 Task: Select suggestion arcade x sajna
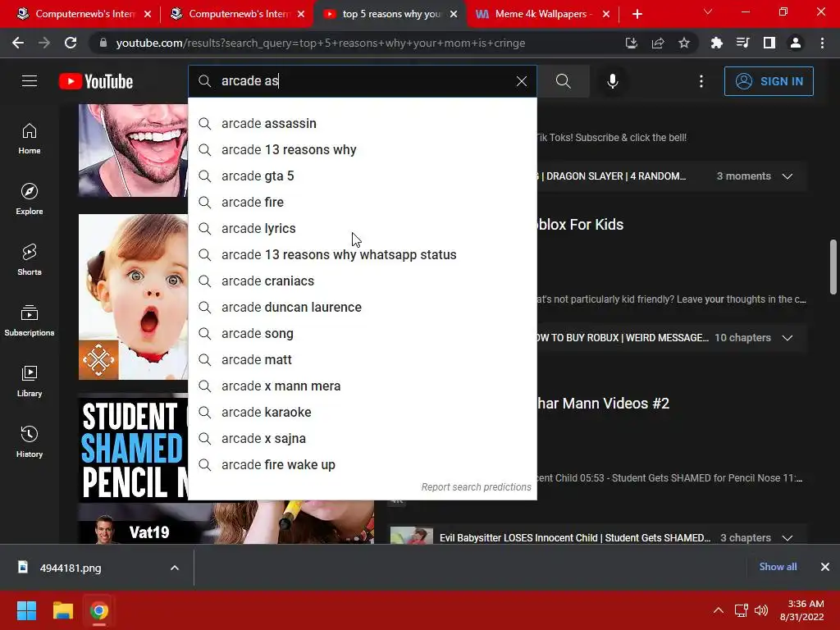[x=363, y=438]
